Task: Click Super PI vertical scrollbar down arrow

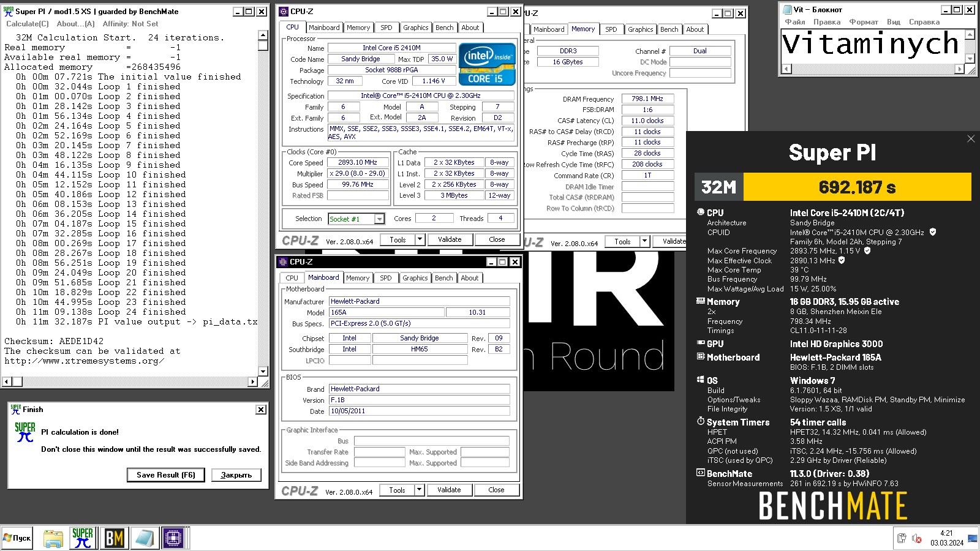Action: (263, 371)
